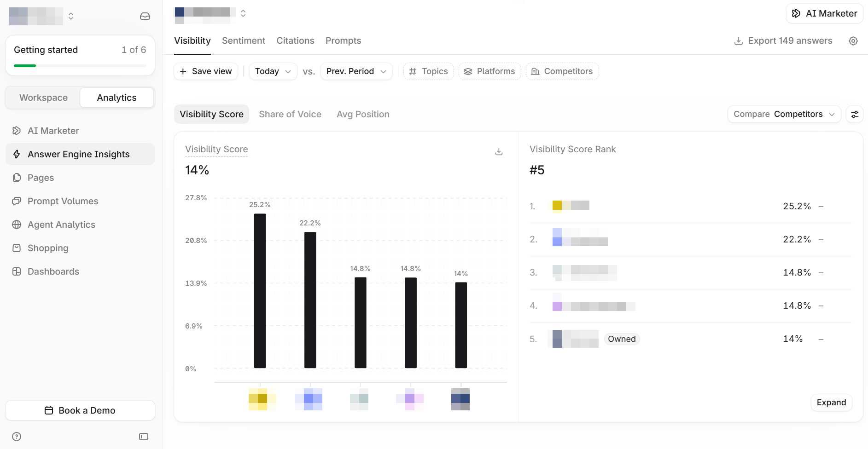
Task: Select the Owned rank row
Action: 690,339
